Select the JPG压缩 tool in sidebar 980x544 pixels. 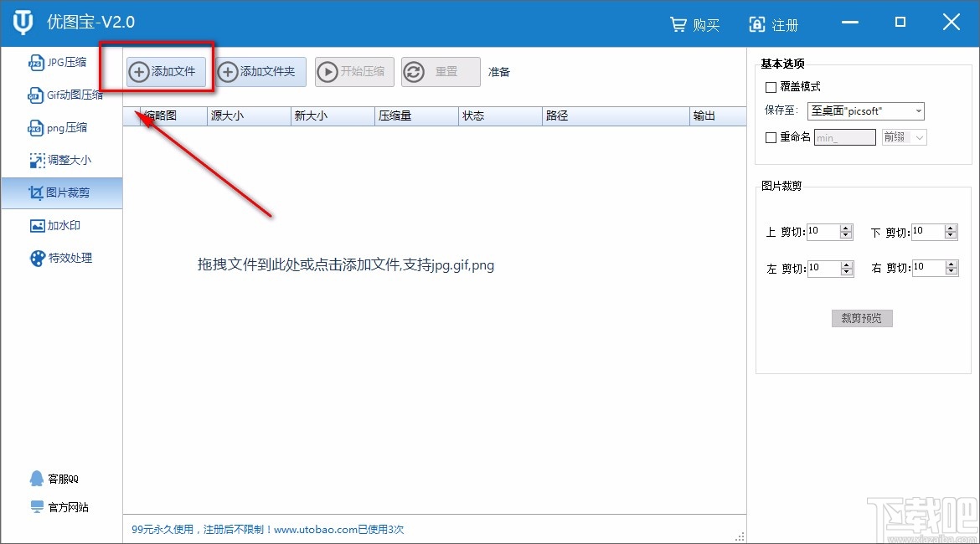point(61,62)
